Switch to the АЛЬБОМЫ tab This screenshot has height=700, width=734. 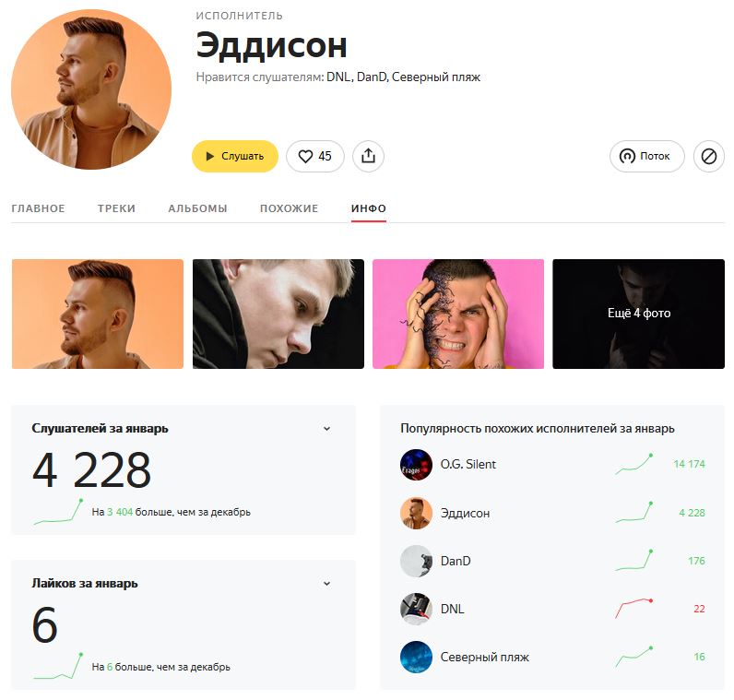pyautogui.click(x=197, y=208)
